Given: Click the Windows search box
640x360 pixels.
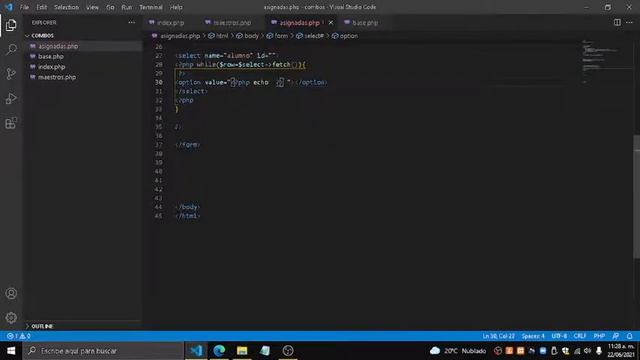Looking at the screenshot, I should [x=103, y=351].
